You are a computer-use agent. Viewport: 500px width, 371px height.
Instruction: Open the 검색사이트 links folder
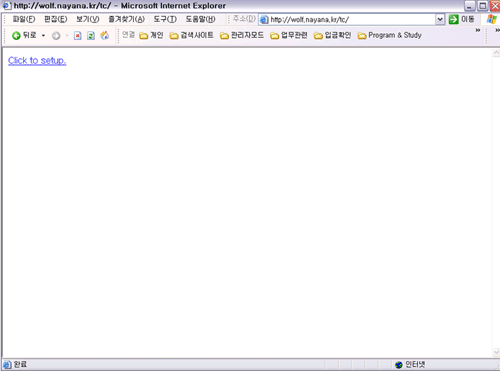click(x=192, y=35)
